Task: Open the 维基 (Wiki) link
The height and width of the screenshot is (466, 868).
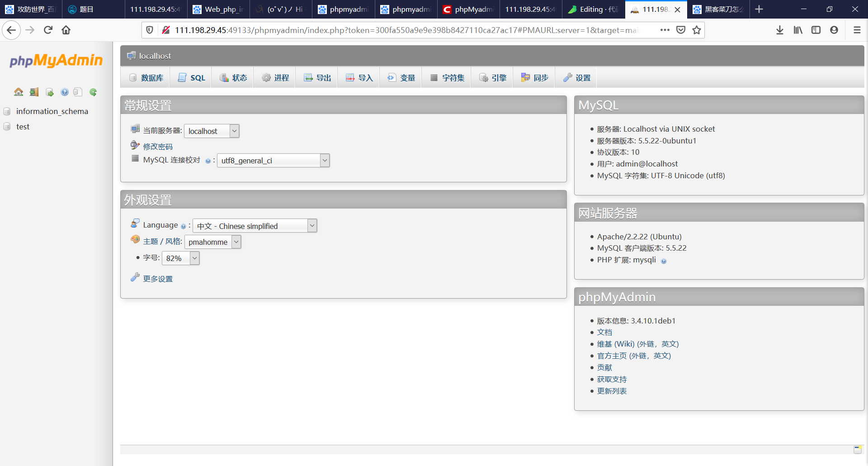Action: tap(637, 344)
